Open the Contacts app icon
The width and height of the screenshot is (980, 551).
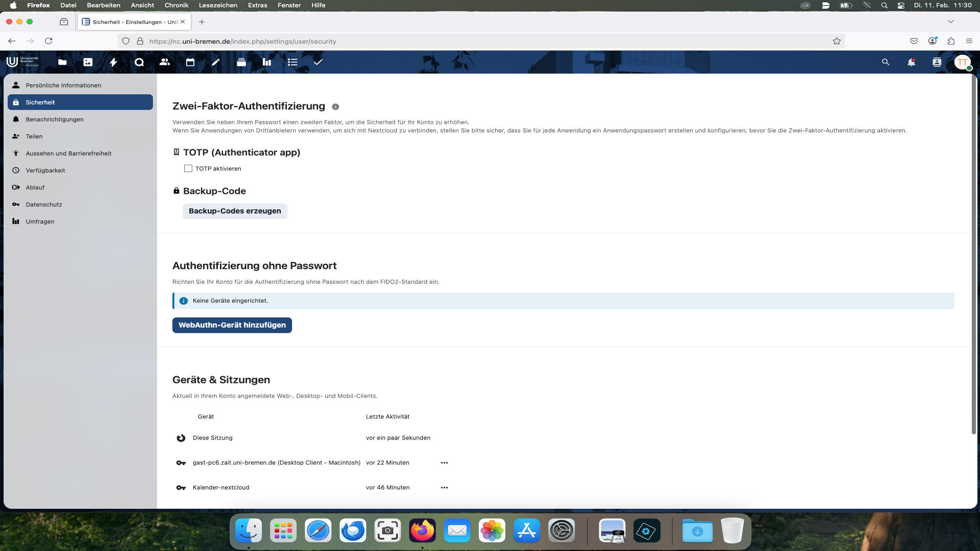(165, 62)
